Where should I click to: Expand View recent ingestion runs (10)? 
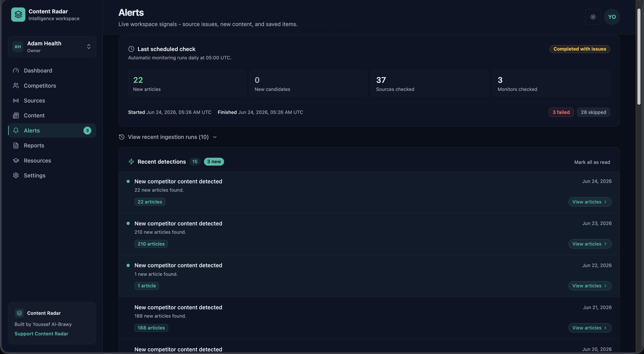coord(168,137)
